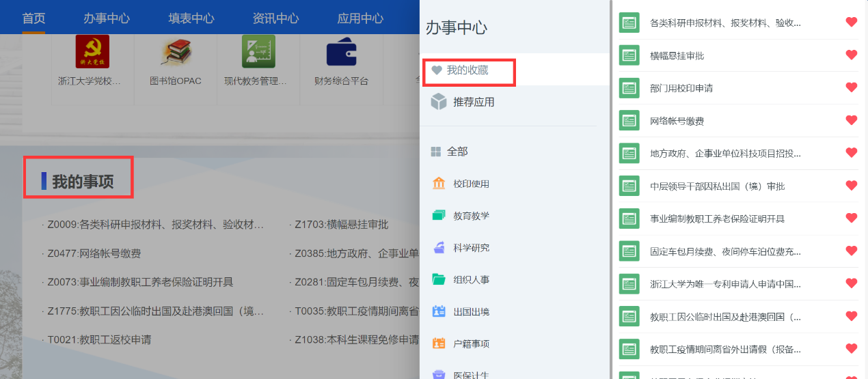Open the 图书馆OPAC books icon

[176, 52]
